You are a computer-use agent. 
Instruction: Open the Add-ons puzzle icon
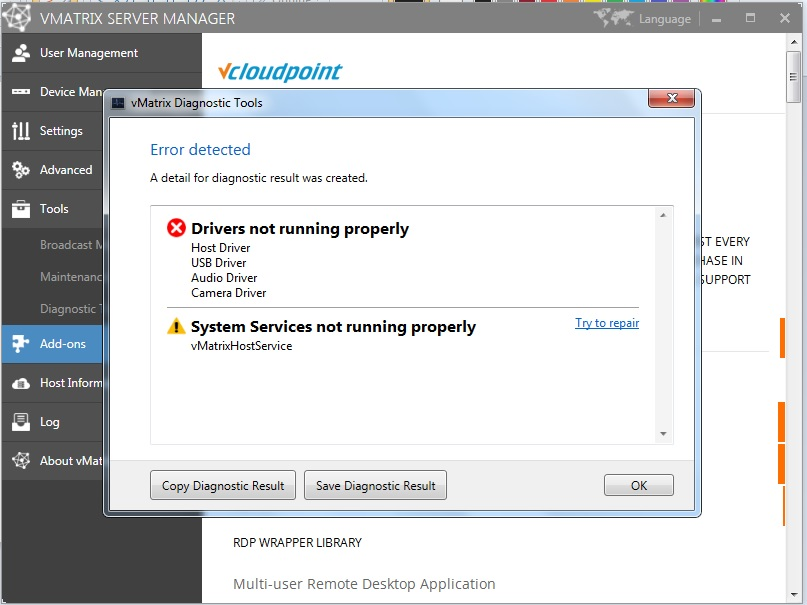(x=21, y=344)
